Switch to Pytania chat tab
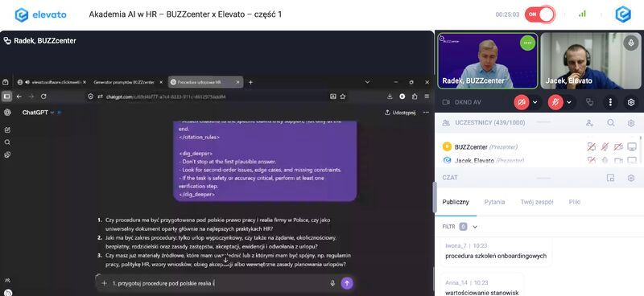The image size is (644, 296). pos(494,202)
